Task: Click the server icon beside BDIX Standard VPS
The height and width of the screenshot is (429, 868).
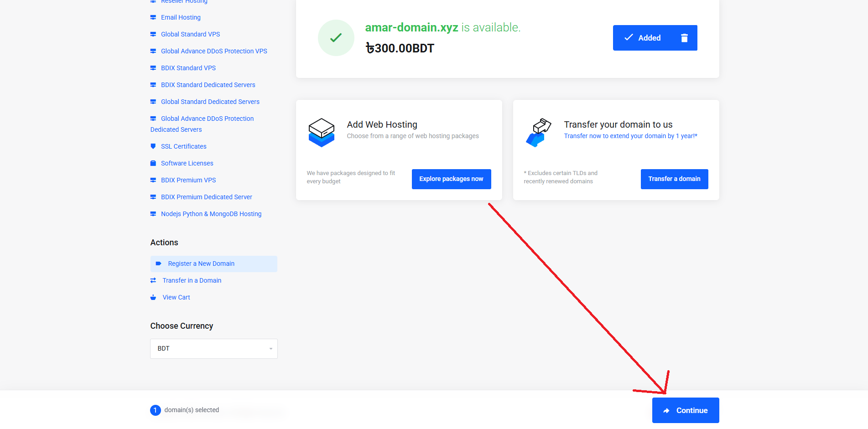Action: (x=153, y=68)
